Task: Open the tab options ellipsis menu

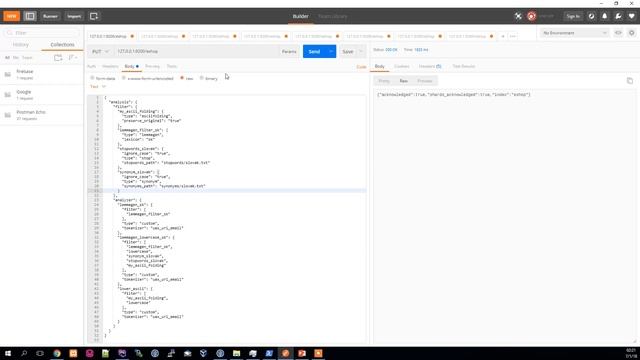Action: pyautogui.click(x=513, y=36)
